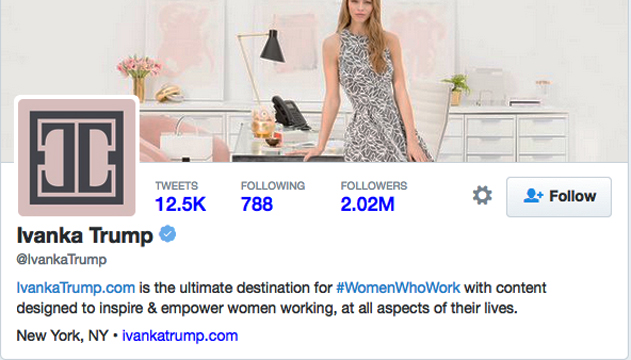Click the blue verified checkmark badge
The height and width of the screenshot is (360, 631).
(168, 234)
